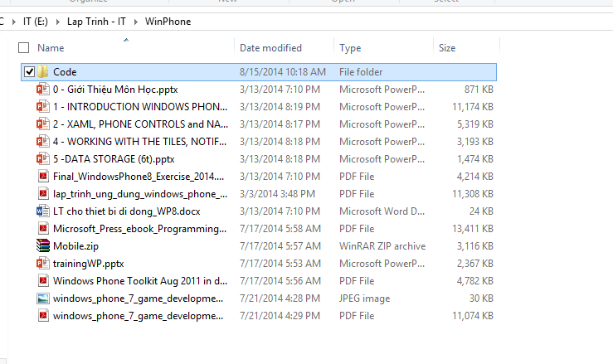Click the 11,308 KB size value

[x=473, y=193]
